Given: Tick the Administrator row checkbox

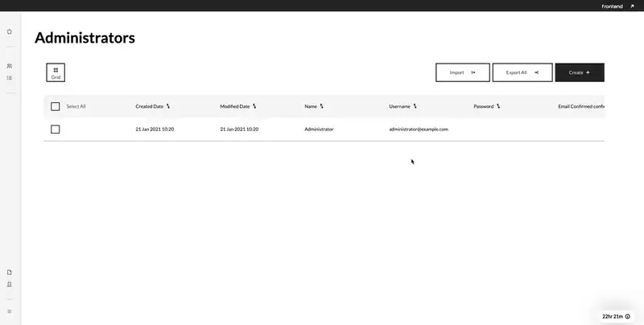Looking at the screenshot, I should [56, 129].
